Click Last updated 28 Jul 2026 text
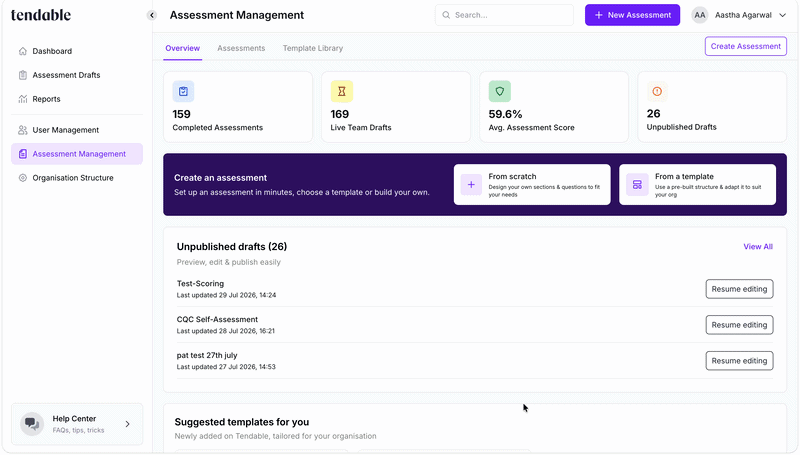 [226, 331]
